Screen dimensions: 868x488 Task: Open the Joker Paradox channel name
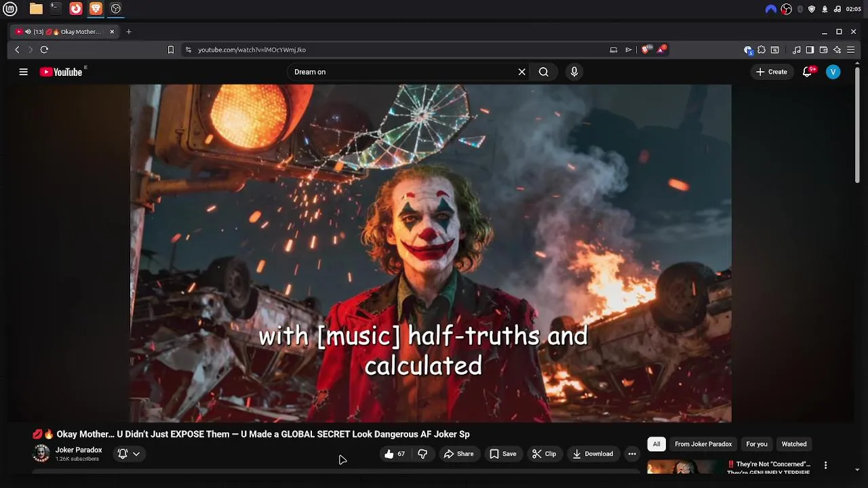click(x=79, y=450)
